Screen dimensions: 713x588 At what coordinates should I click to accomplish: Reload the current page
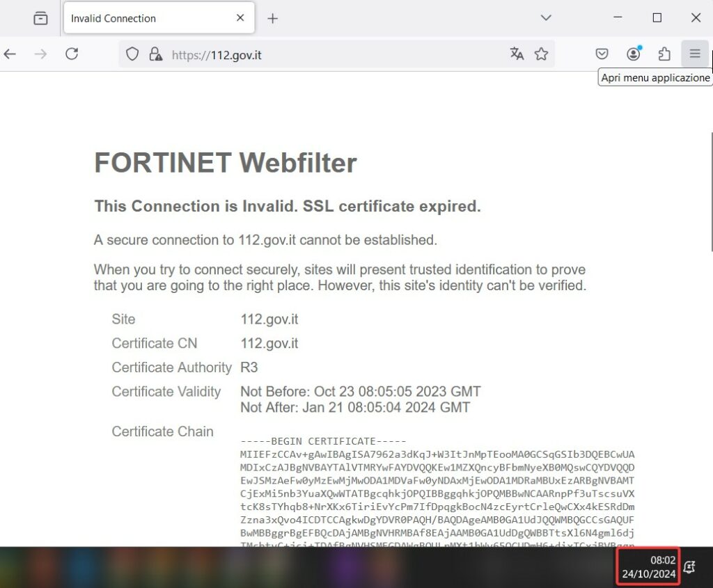[72, 54]
